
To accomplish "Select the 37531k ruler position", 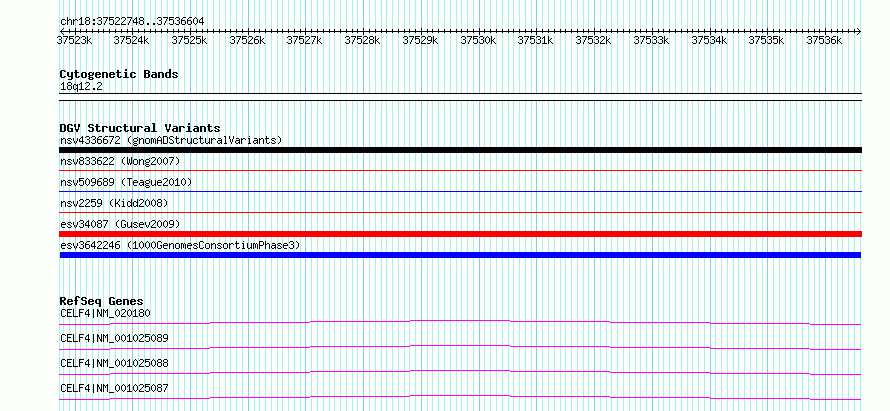I will tap(535, 40).
